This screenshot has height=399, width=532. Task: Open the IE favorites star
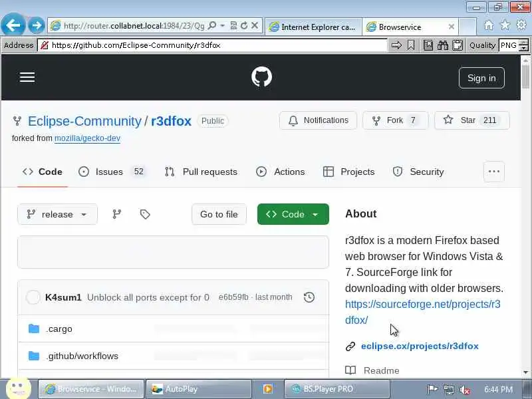[x=505, y=25]
